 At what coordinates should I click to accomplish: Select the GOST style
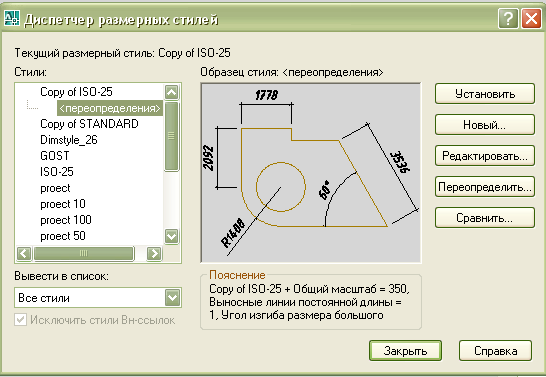[x=55, y=156]
